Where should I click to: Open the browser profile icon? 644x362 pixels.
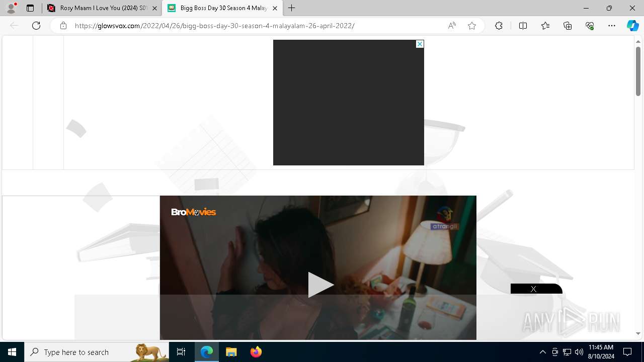(11, 8)
